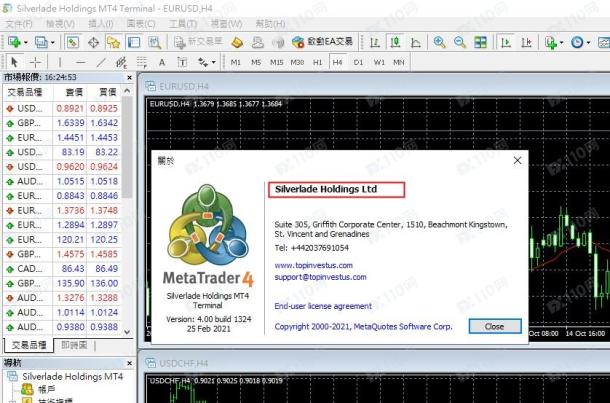Select the text A tool
The image size is (610, 403).
point(162,62)
